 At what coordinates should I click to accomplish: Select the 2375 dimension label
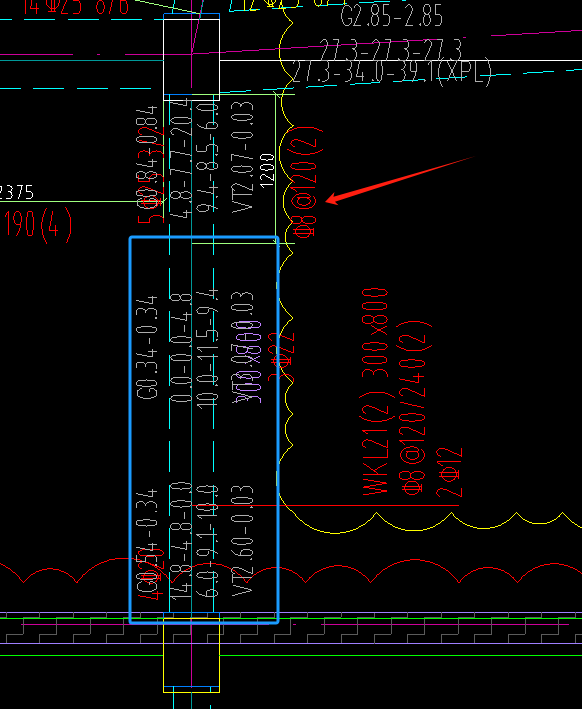16,192
